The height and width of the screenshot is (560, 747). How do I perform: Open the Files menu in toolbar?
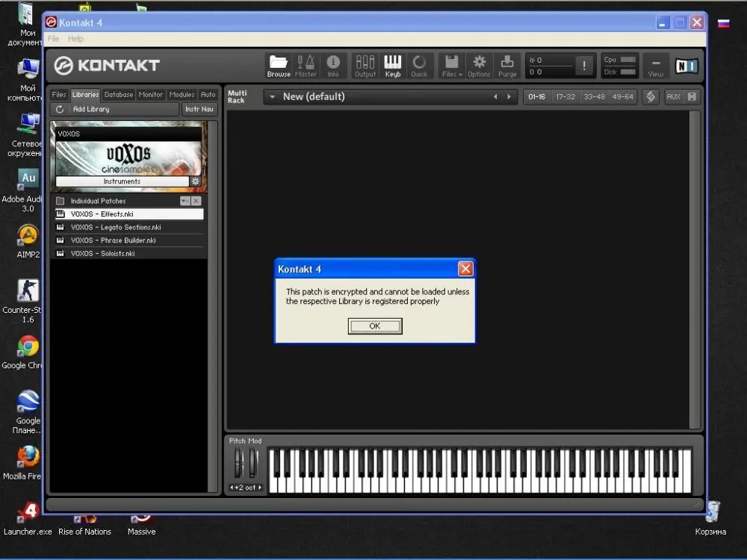point(452,66)
